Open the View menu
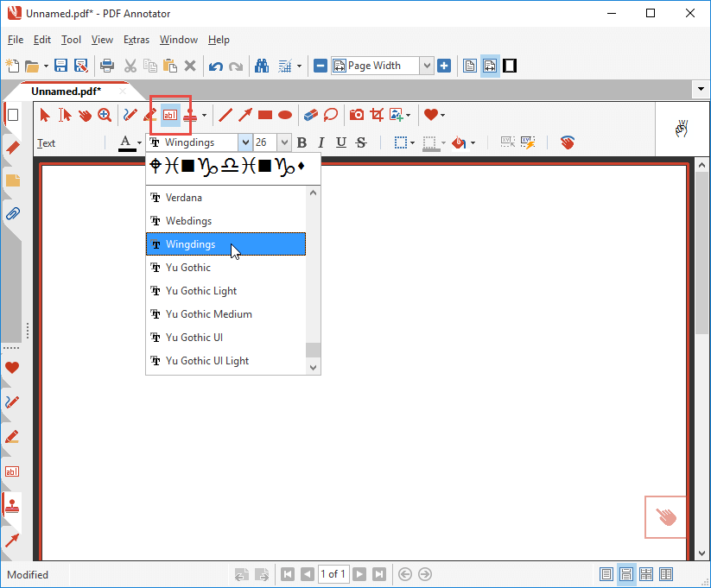Image resolution: width=711 pixels, height=588 pixels. click(102, 40)
